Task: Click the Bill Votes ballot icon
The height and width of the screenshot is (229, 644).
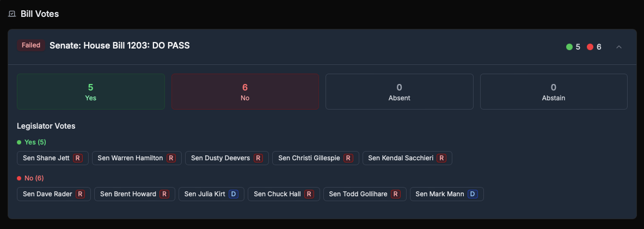Action: pyautogui.click(x=12, y=14)
